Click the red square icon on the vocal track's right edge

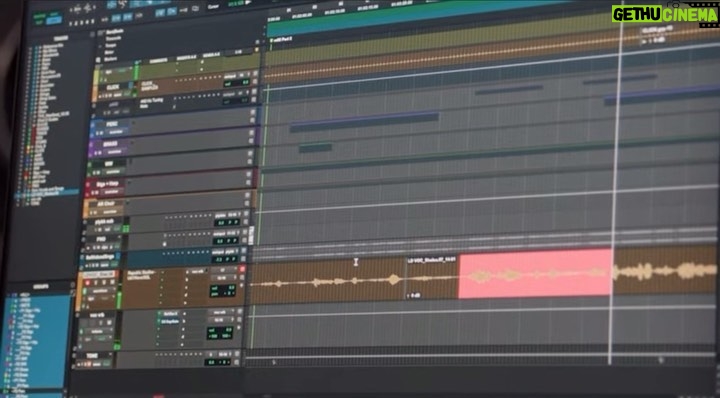(x=242, y=270)
